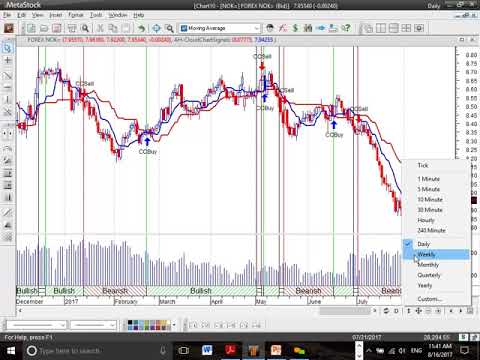480x360 pixels.
Task: Click the Windows Start button
Action: [11, 351]
